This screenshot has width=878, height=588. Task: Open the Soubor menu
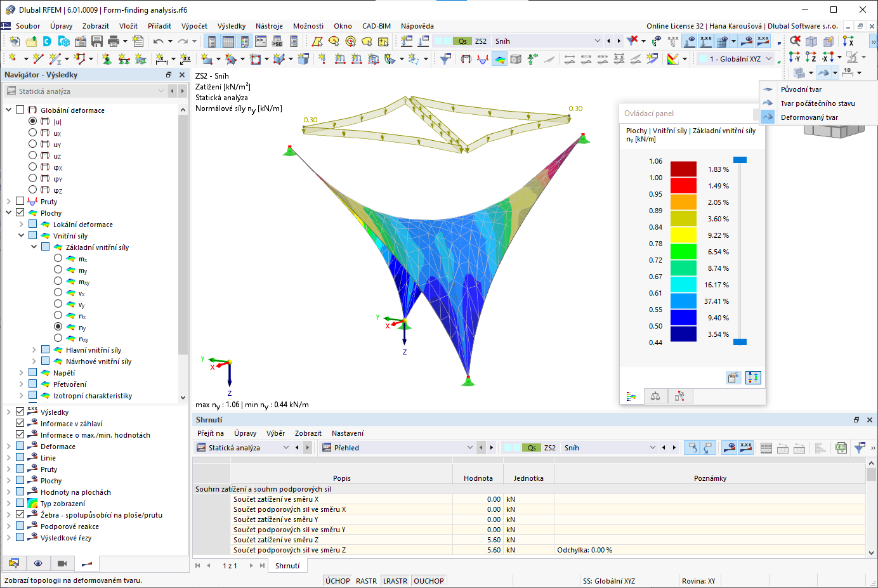[28, 26]
